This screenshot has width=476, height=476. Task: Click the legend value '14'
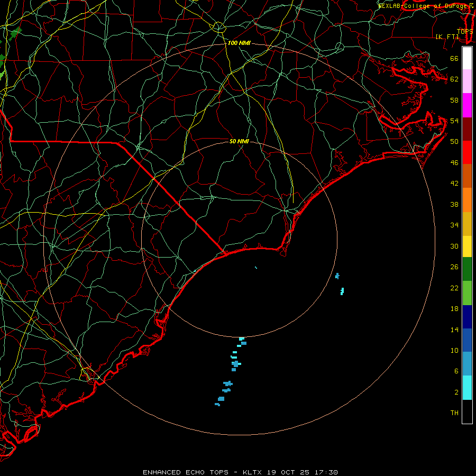(454, 329)
